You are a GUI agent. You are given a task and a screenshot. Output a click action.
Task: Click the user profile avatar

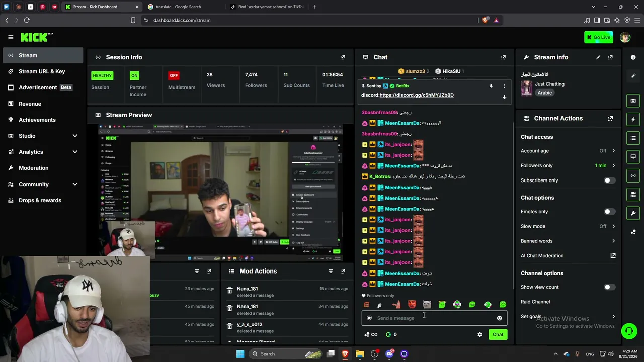click(x=625, y=37)
